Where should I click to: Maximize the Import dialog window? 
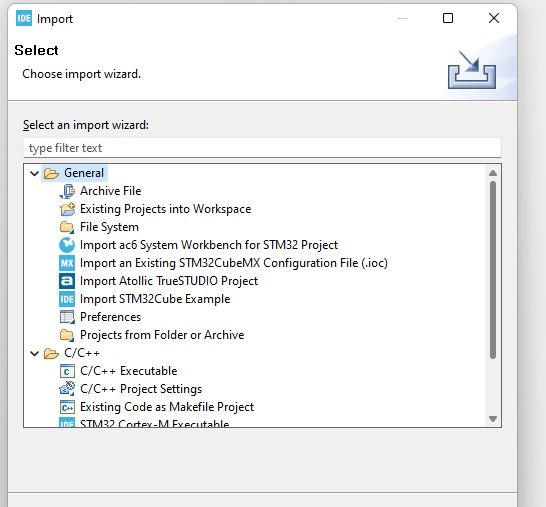click(448, 18)
